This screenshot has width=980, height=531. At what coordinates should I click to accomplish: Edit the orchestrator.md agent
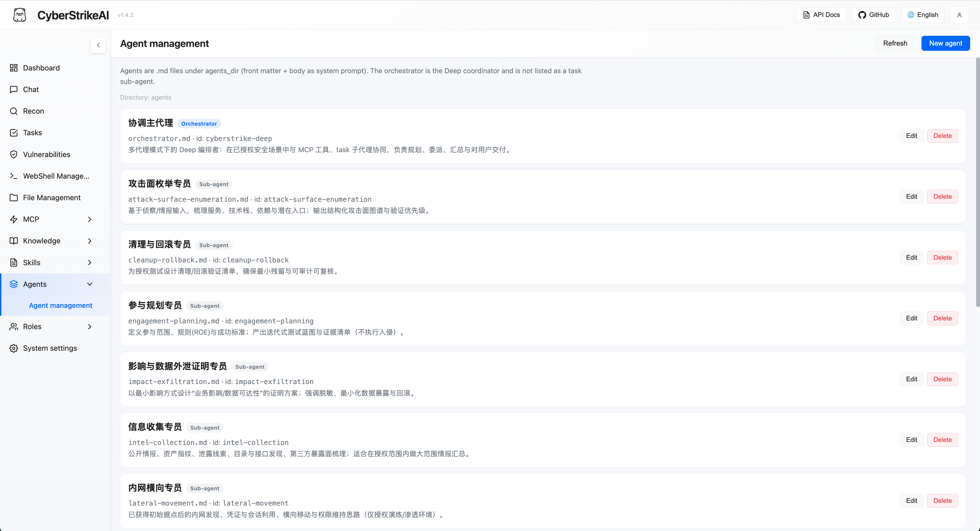click(911, 136)
